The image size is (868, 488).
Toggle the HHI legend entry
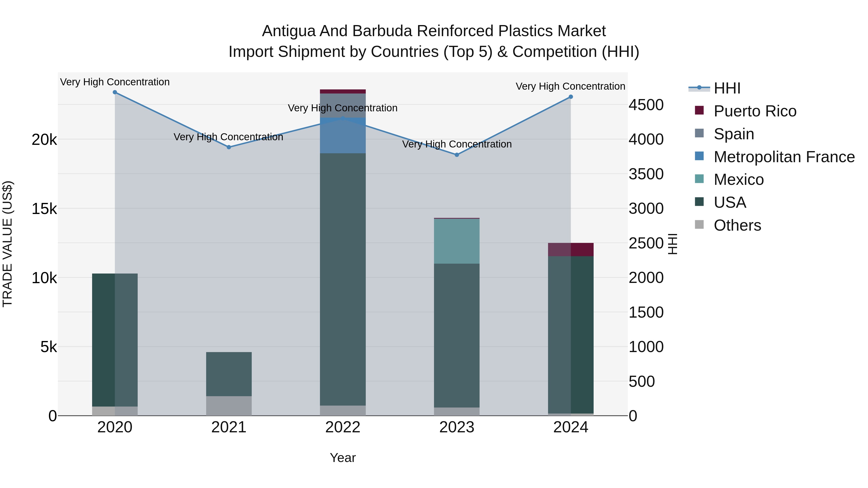click(714, 88)
